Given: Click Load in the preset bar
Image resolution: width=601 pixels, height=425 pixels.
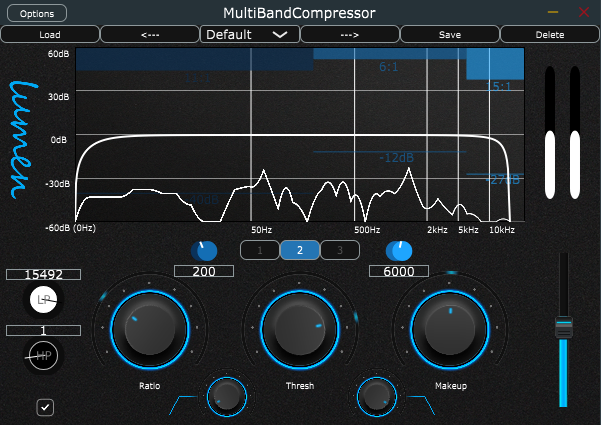Looking at the screenshot, I should coord(50,34).
